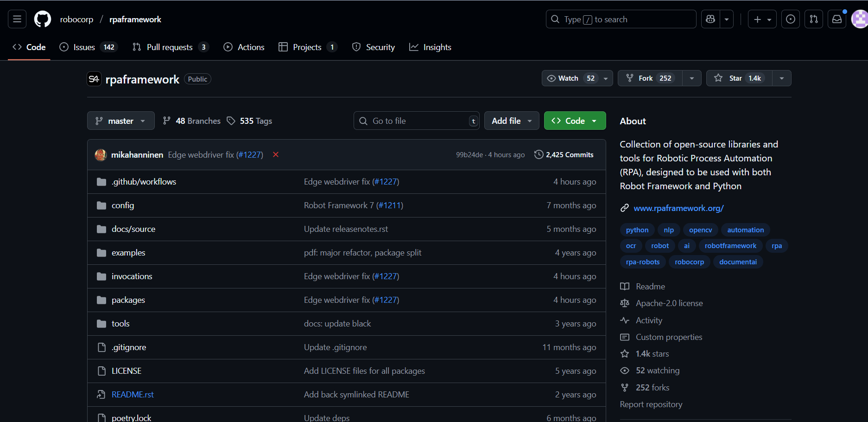Select the documentai topic tag
This screenshot has width=868, height=422.
click(x=738, y=262)
